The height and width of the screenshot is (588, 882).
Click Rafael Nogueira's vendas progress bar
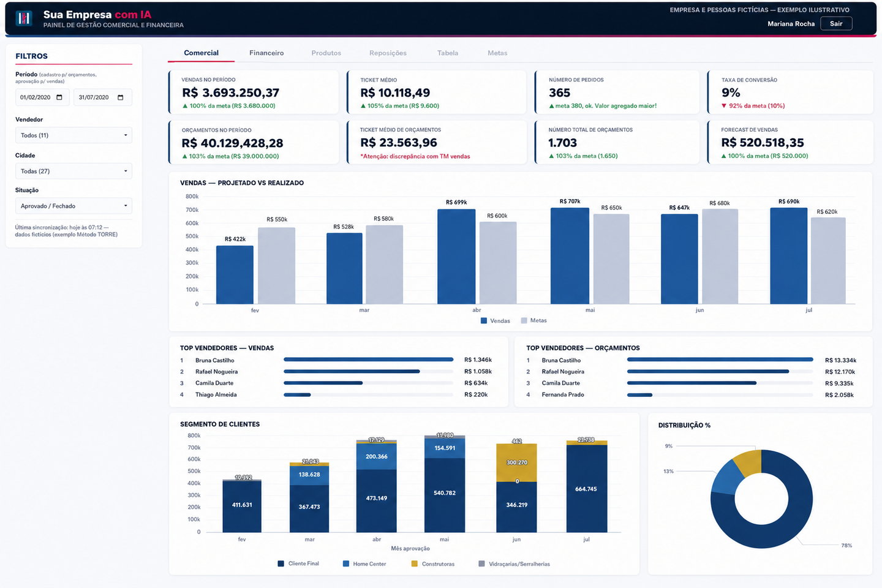[369, 371]
